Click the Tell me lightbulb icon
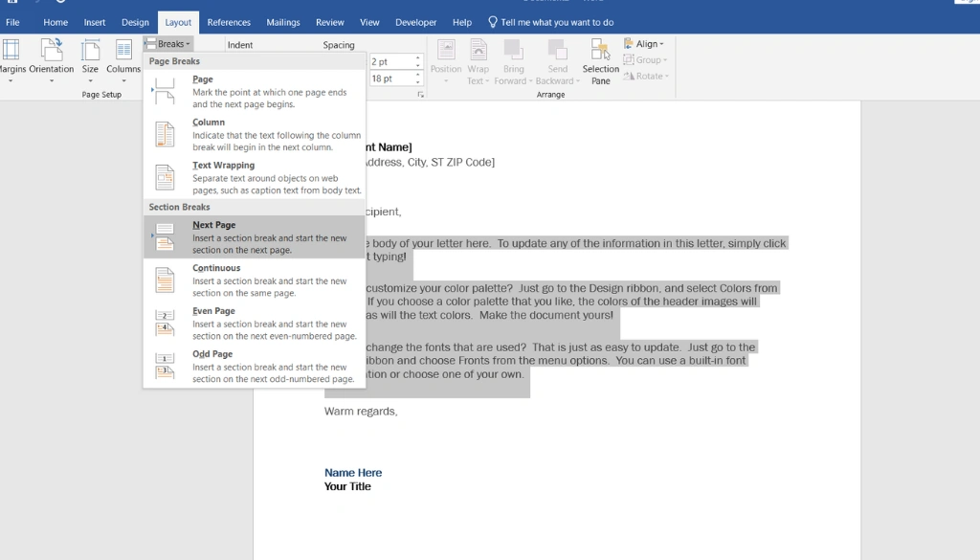The image size is (980, 560). tap(493, 22)
